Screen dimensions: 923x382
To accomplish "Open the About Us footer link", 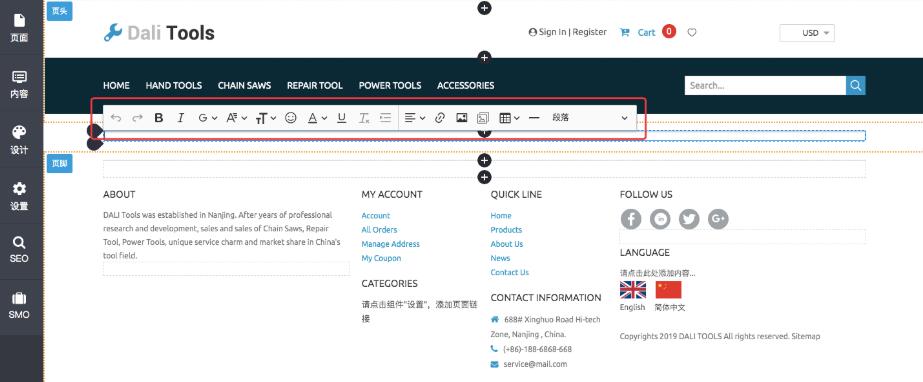I will (507, 244).
